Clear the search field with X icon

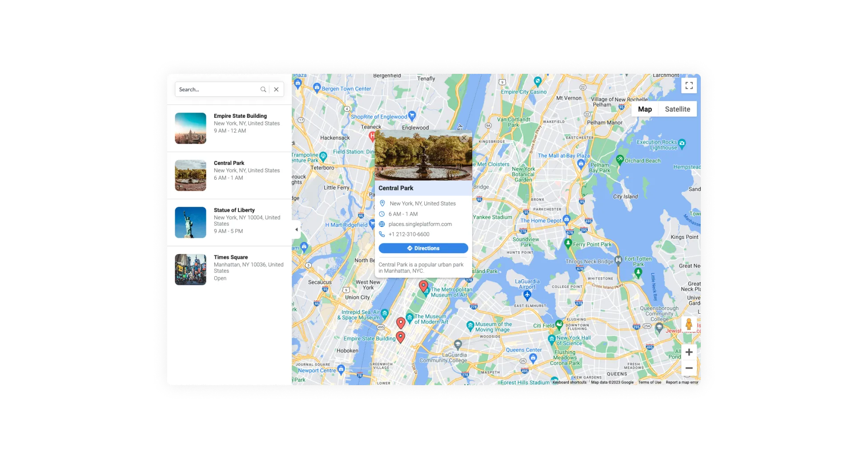(x=276, y=89)
